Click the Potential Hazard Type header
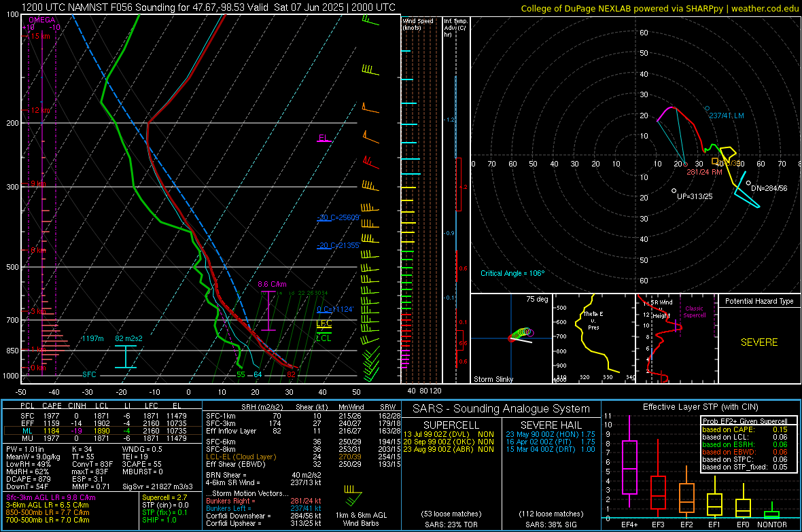802x532 pixels. (x=759, y=301)
